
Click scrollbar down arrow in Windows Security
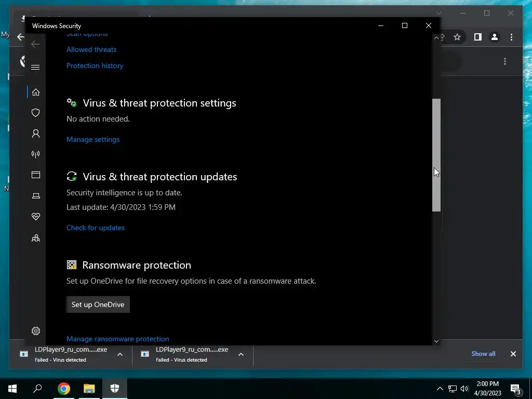(x=436, y=341)
